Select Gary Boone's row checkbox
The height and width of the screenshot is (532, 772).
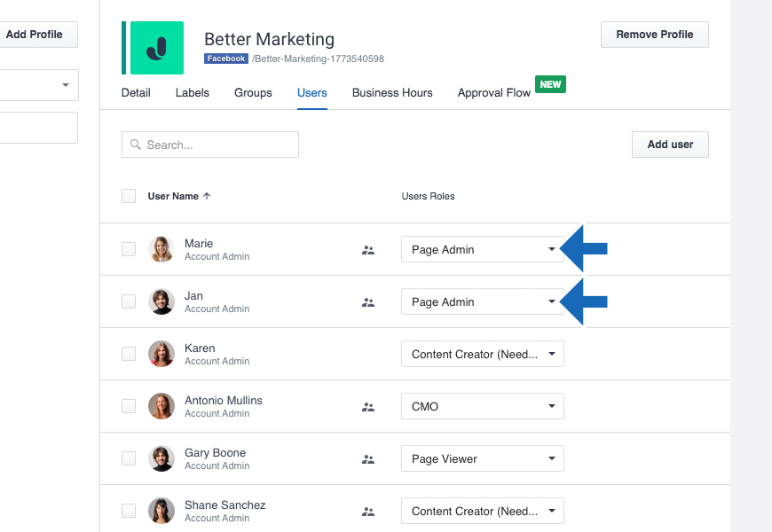(129, 458)
